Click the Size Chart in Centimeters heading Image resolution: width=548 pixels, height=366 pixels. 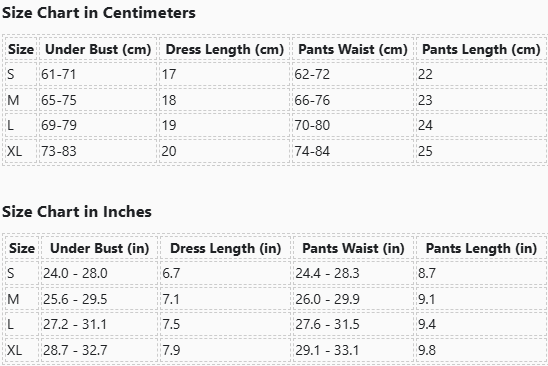(x=99, y=13)
